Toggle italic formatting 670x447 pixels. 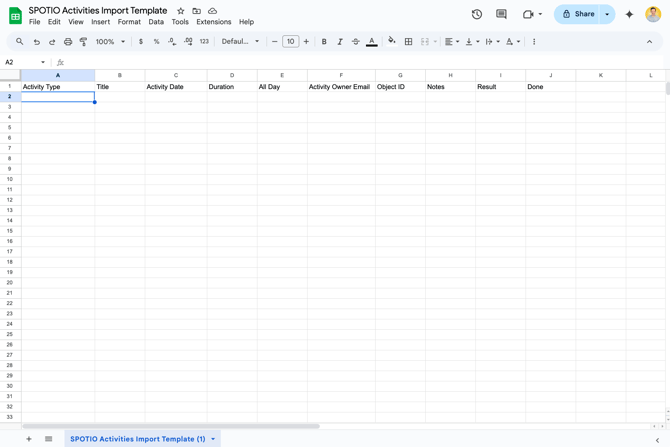pos(340,41)
